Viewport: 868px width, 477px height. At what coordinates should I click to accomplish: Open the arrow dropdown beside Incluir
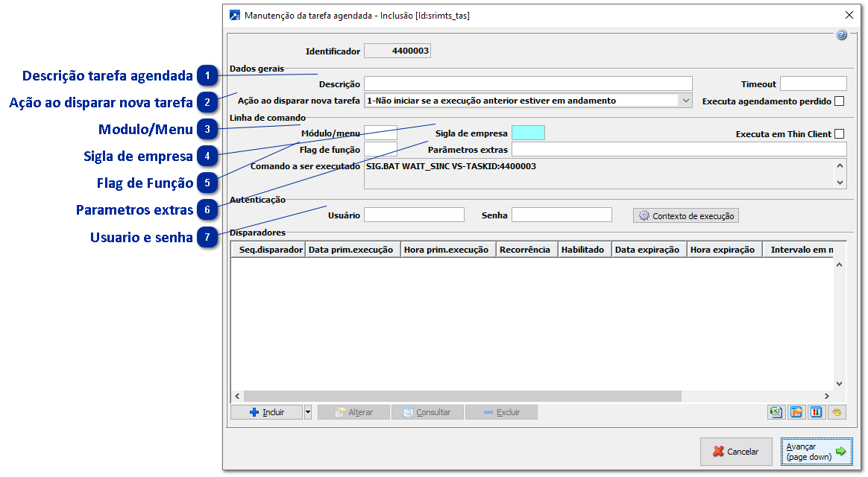click(x=308, y=412)
